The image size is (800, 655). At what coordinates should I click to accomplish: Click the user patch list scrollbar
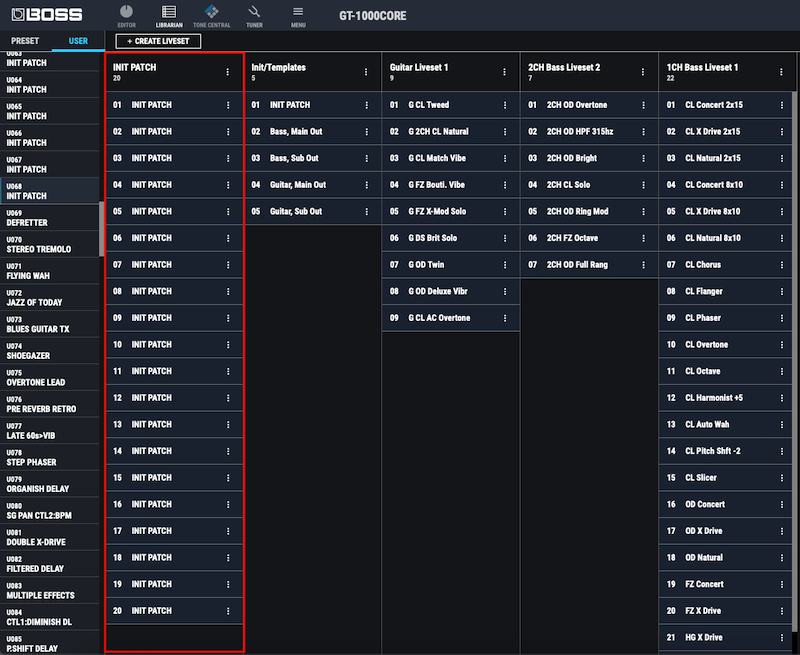(x=102, y=229)
